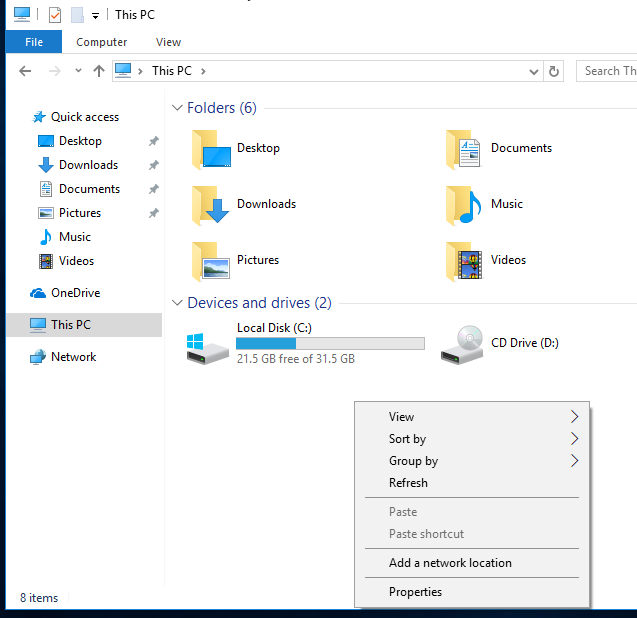Click the Properties icon in quick access toolbar
Viewport: 637px width, 618px height.
(55, 15)
